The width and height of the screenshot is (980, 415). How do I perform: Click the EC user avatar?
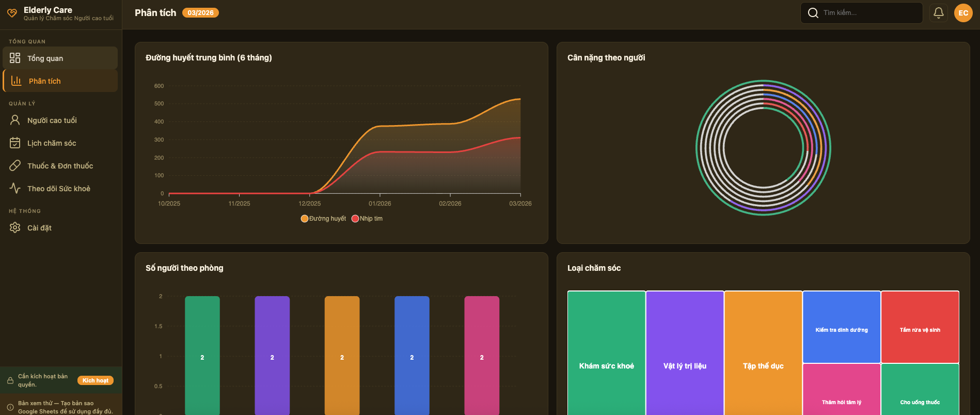coord(963,13)
